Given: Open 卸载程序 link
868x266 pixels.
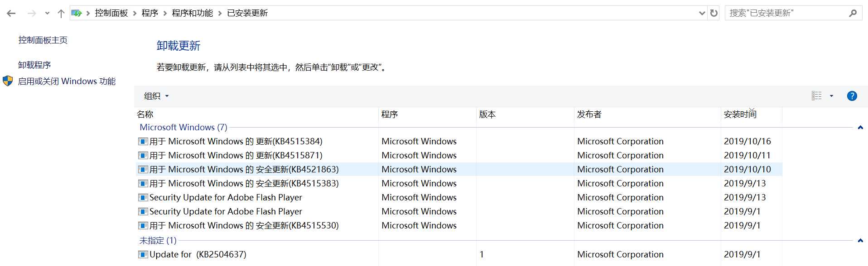Looking at the screenshot, I should coord(34,65).
